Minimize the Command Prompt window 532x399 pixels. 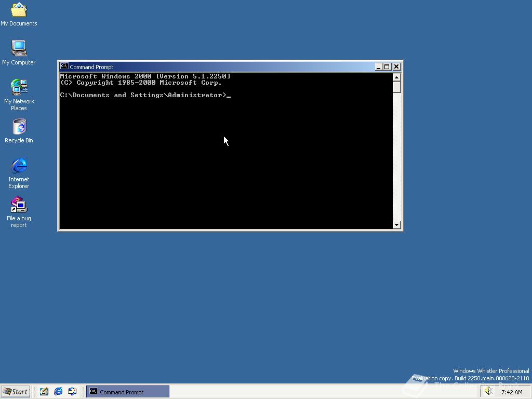click(x=379, y=66)
